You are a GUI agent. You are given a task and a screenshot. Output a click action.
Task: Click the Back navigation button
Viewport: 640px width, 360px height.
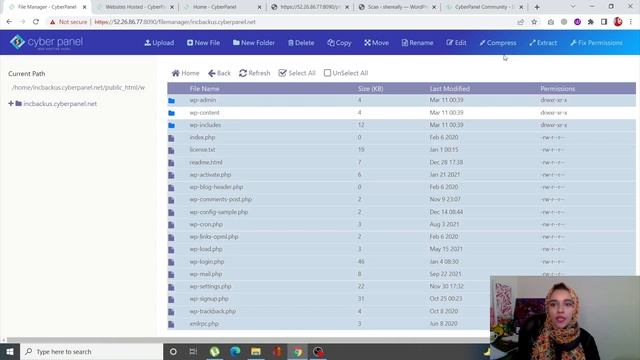click(219, 73)
